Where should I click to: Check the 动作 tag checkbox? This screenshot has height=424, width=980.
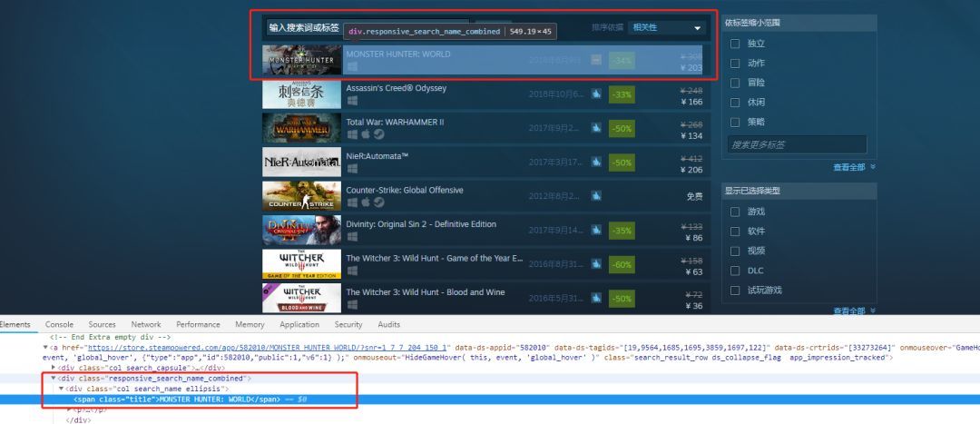tap(735, 64)
